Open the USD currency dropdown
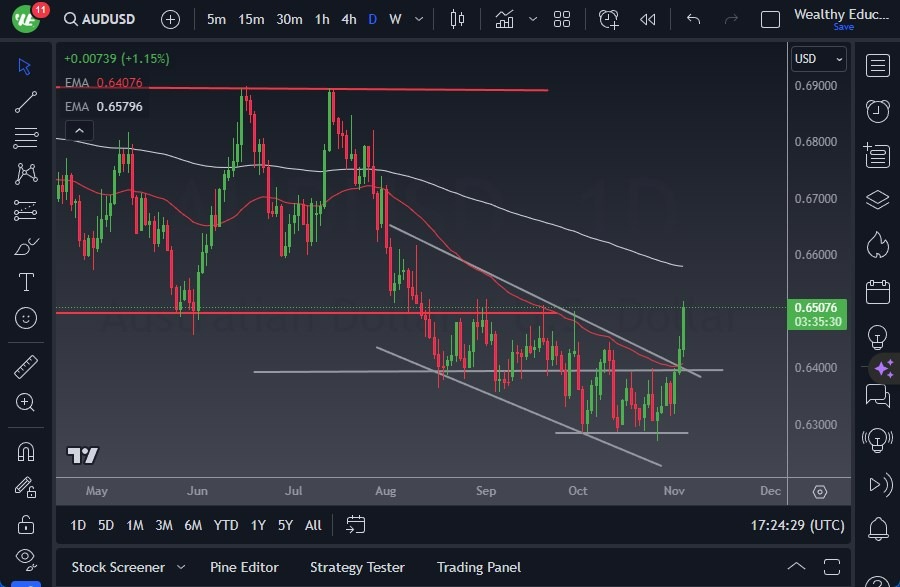The image size is (900, 587). coord(818,58)
